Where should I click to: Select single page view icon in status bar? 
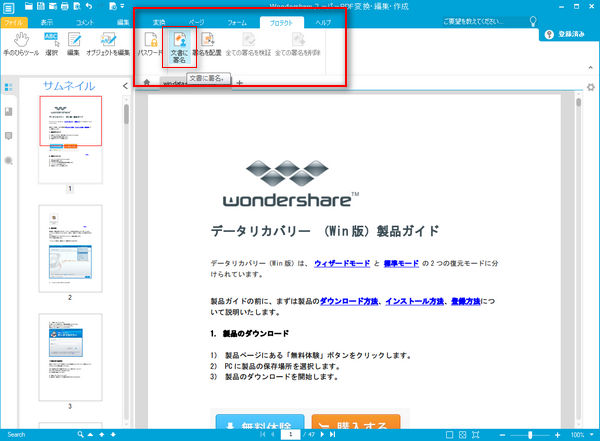click(450, 434)
